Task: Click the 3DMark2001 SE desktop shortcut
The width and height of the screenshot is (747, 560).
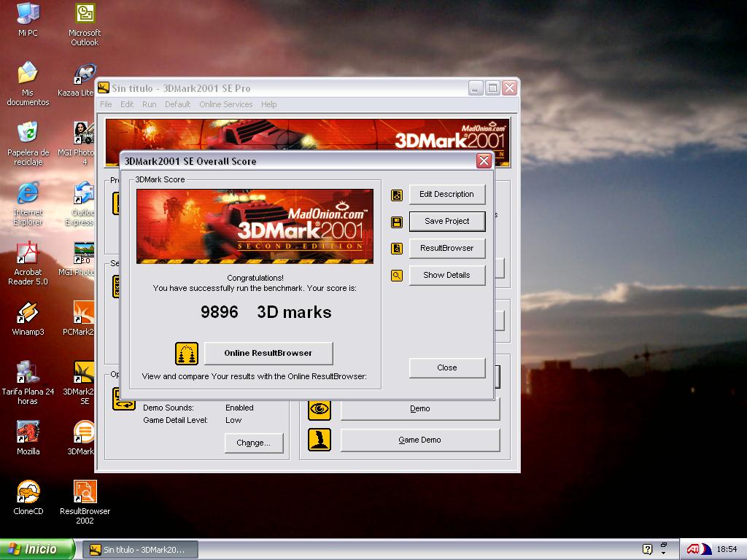Action: click(x=79, y=383)
